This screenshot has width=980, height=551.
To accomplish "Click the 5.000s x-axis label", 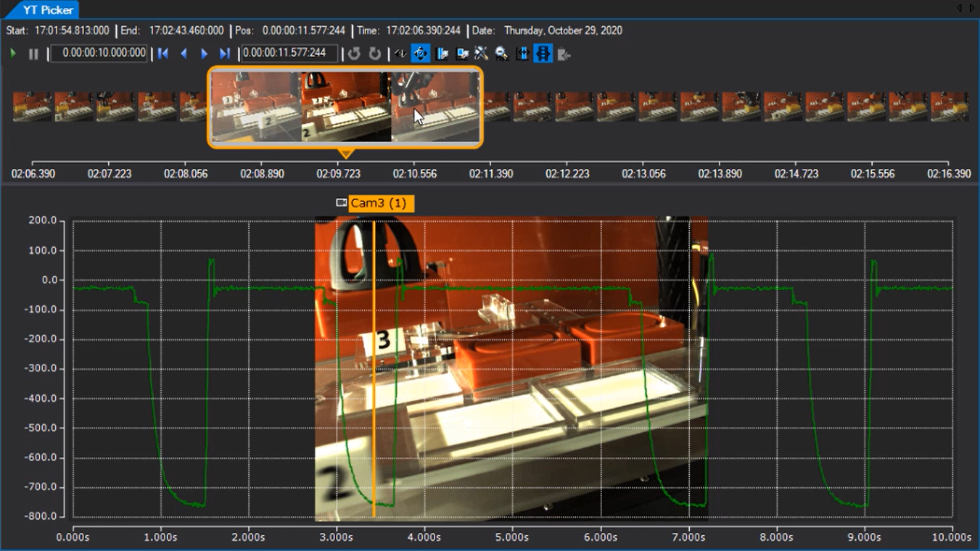I will coord(512,537).
